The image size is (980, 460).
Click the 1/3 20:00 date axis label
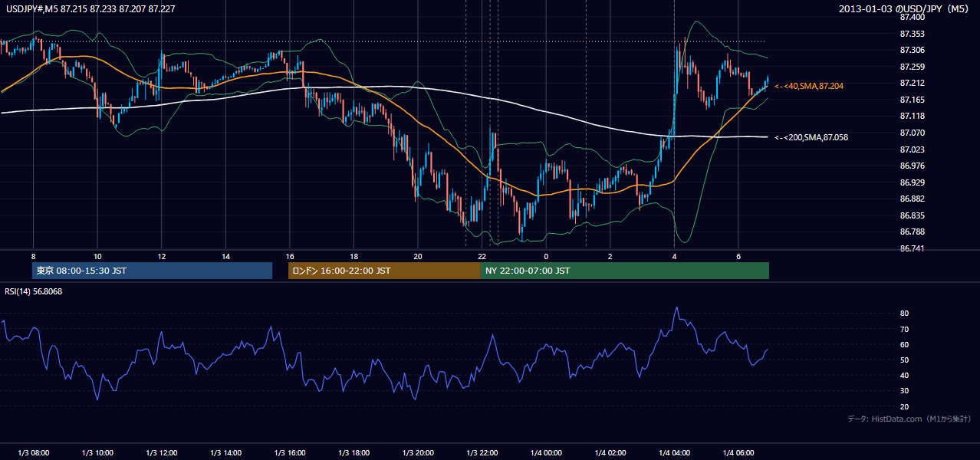(x=417, y=453)
